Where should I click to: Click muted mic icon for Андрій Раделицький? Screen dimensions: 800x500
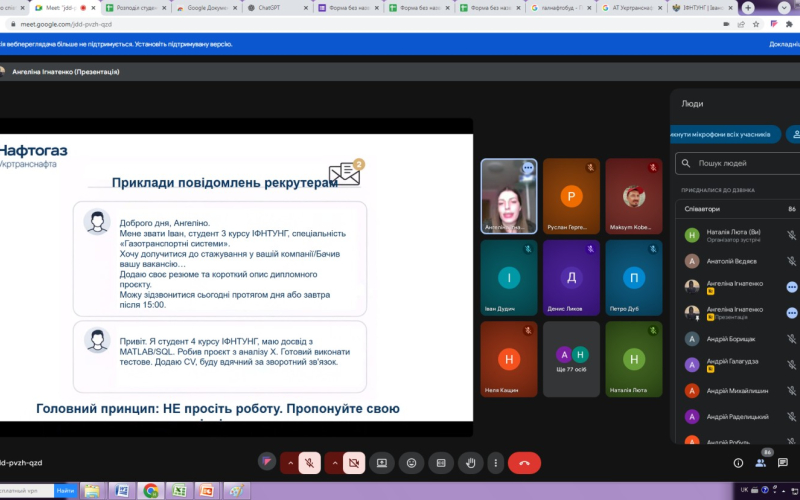pos(791,417)
